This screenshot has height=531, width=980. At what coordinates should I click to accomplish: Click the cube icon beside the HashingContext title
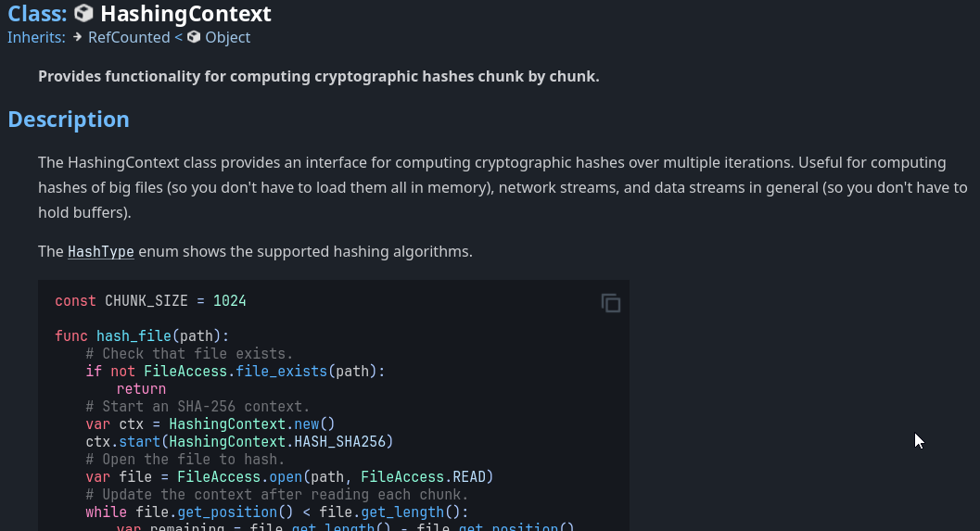pyautogui.click(x=83, y=14)
